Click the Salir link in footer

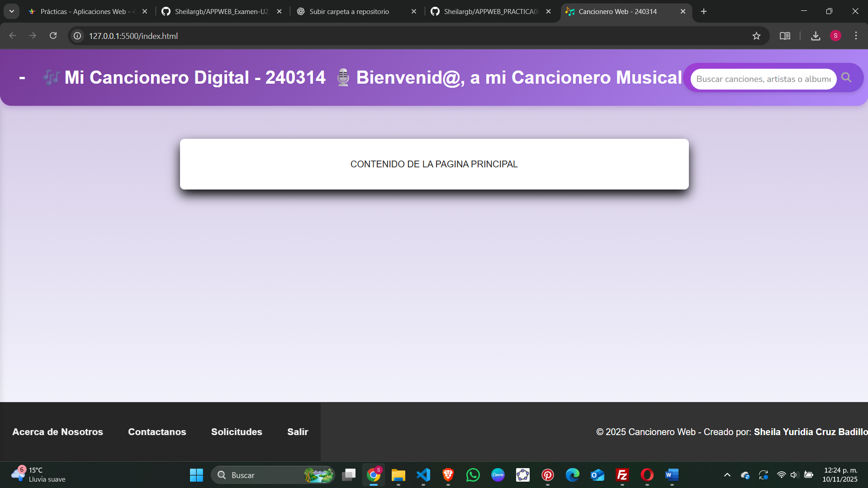click(298, 432)
